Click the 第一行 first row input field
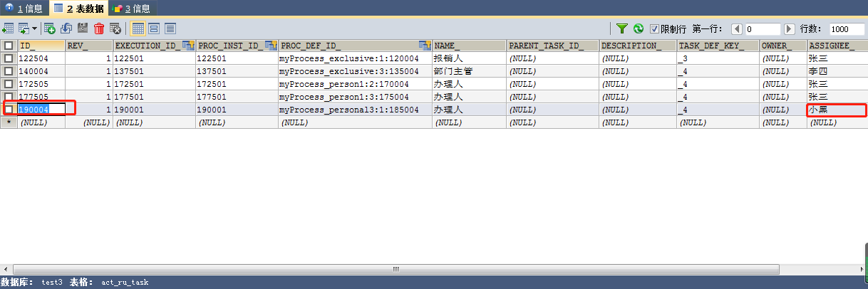The width and height of the screenshot is (868, 289). 763,29
